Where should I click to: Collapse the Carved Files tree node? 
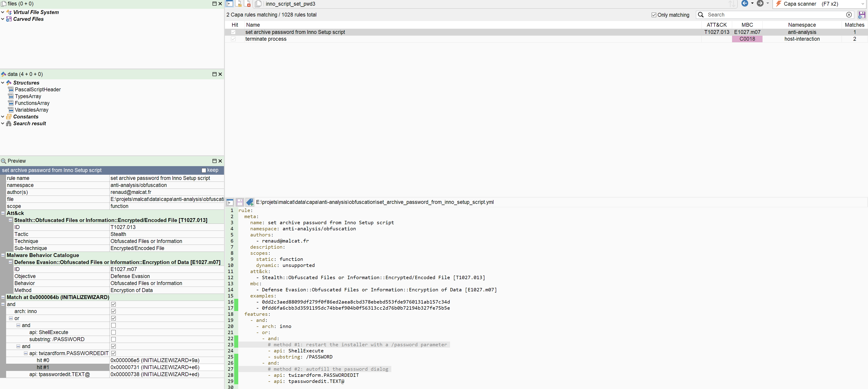click(3, 19)
